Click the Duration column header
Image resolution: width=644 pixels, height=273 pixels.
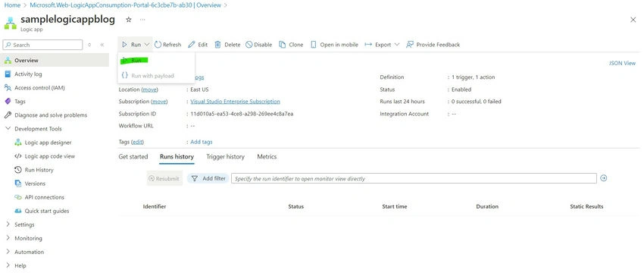(x=487, y=206)
